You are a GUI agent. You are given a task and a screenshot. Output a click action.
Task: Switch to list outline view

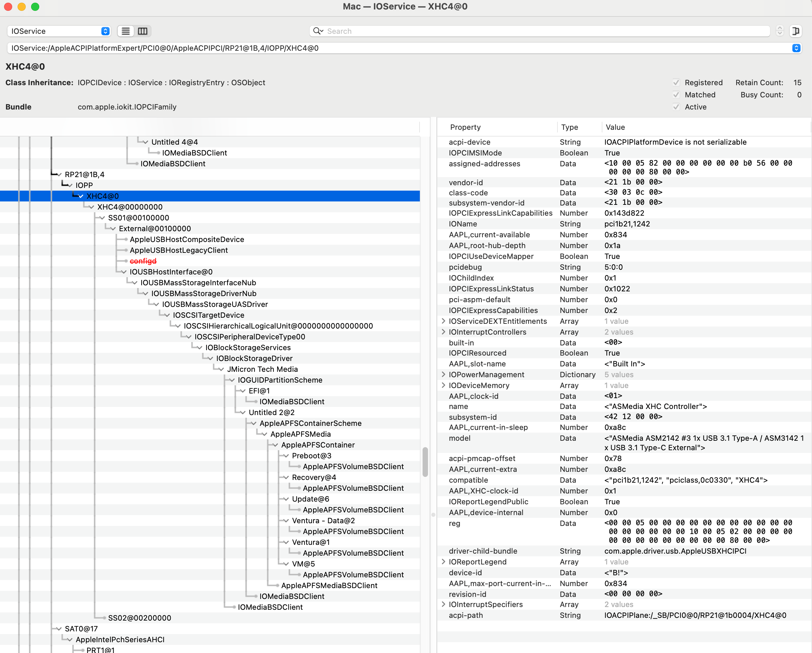pyautogui.click(x=126, y=31)
